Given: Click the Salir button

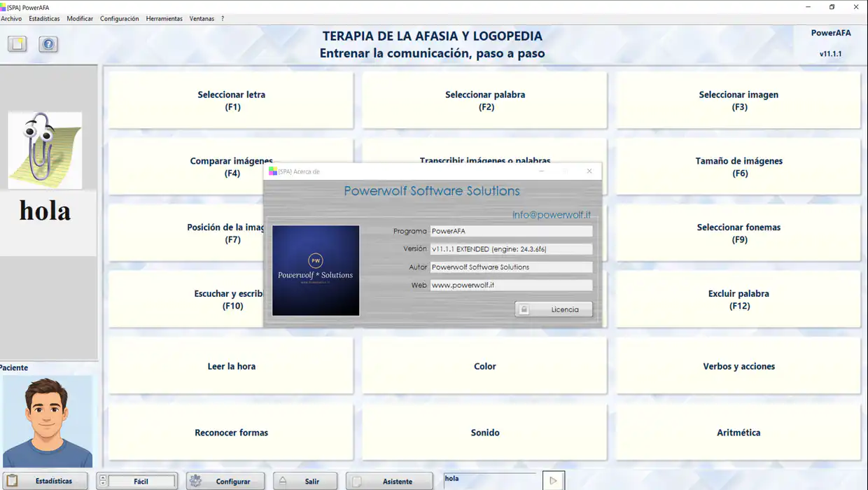Looking at the screenshot, I should point(304,482).
